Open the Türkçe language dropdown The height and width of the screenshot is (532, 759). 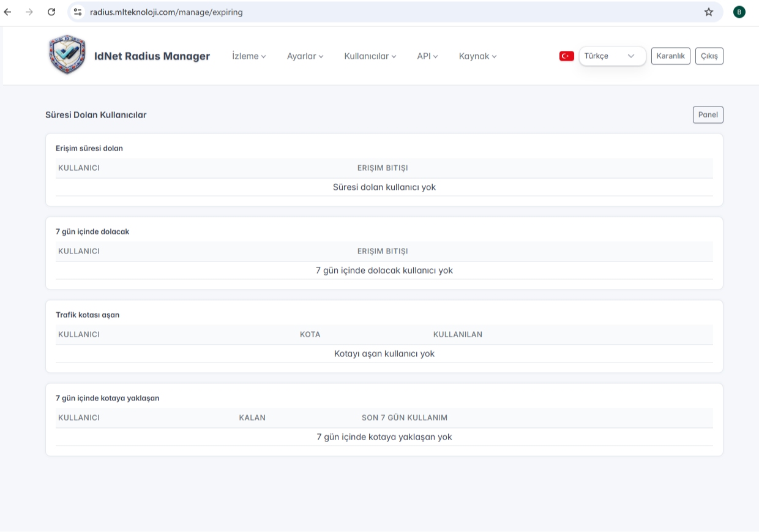pyautogui.click(x=611, y=56)
